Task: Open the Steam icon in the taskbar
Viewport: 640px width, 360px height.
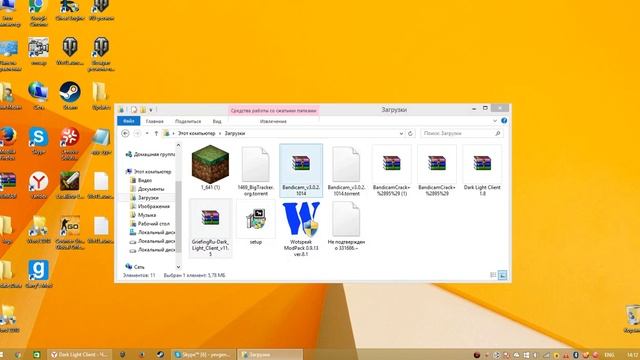Action: coord(160,355)
